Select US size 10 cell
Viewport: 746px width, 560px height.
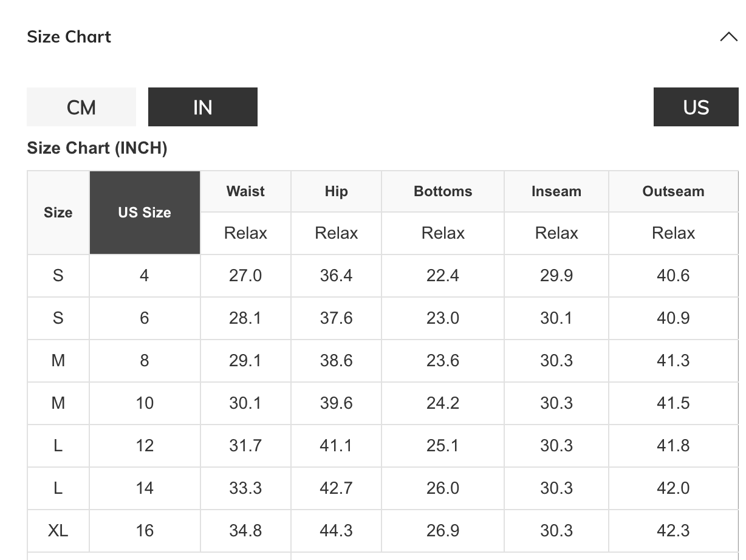tap(145, 403)
